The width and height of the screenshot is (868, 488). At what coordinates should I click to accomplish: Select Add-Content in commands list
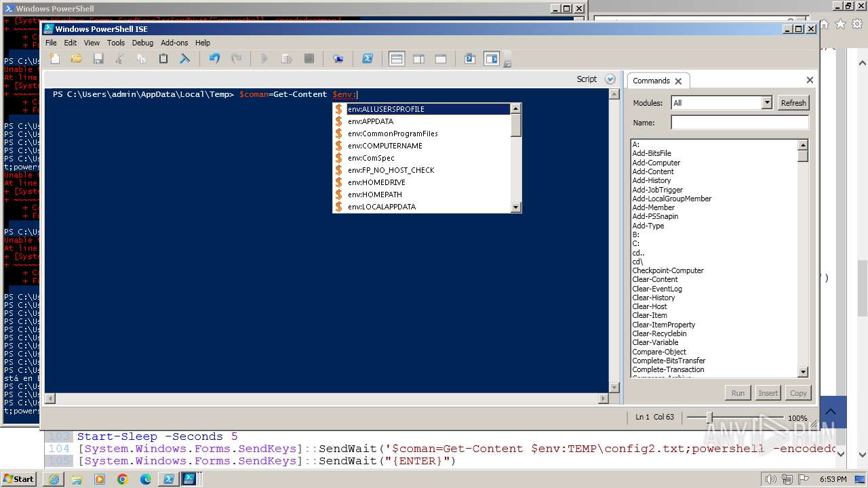click(653, 171)
